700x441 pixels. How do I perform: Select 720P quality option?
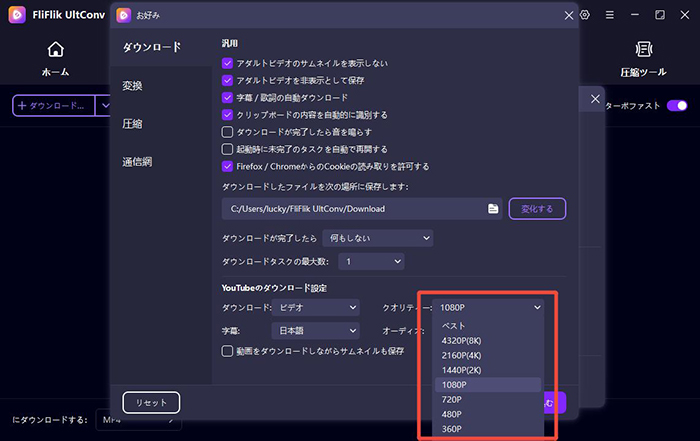tap(488, 399)
